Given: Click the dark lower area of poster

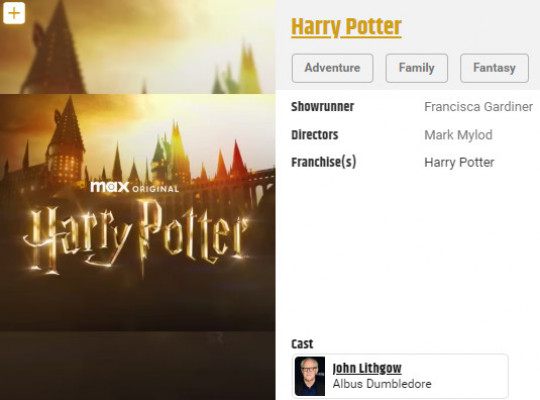Looking at the screenshot, I should [138, 365].
